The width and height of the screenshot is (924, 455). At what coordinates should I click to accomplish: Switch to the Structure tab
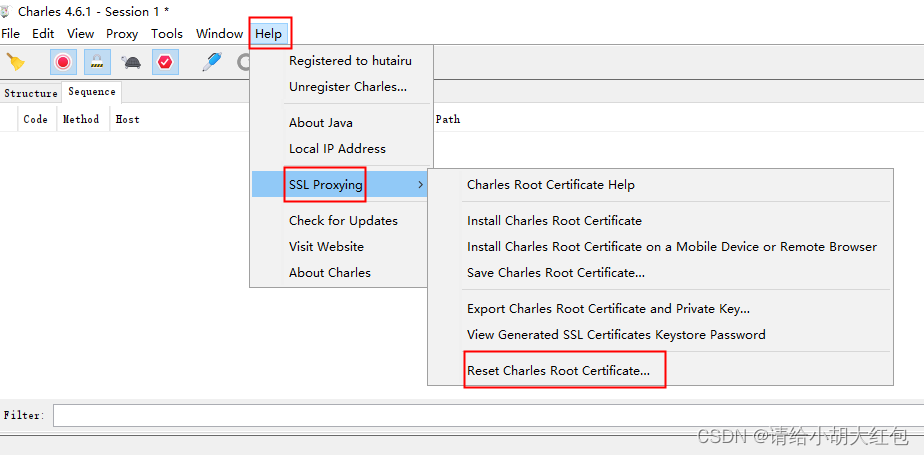[31, 93]
